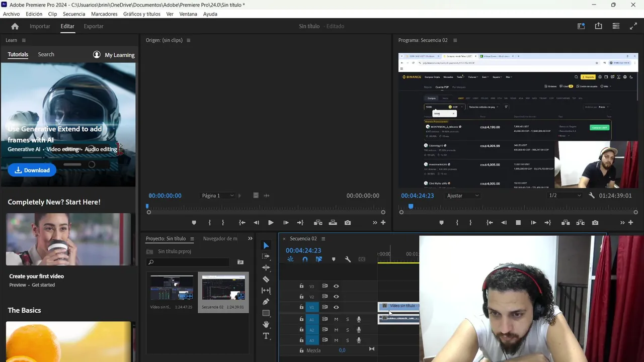Open the Gráficos y títulos menu

tap(142, 14)
